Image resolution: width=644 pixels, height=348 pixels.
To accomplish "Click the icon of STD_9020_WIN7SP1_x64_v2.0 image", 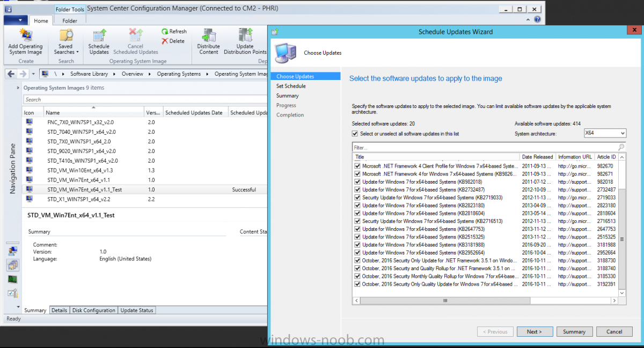I will (30, 151).
